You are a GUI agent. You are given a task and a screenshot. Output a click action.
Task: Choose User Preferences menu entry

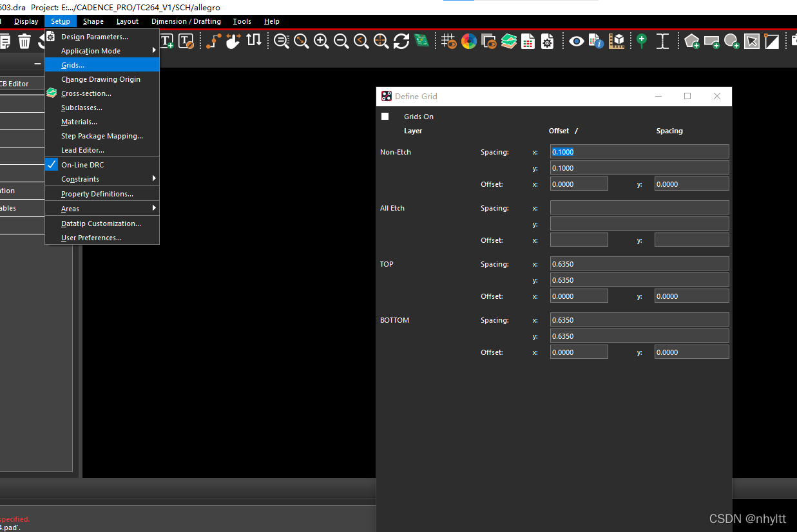point(91,238)
